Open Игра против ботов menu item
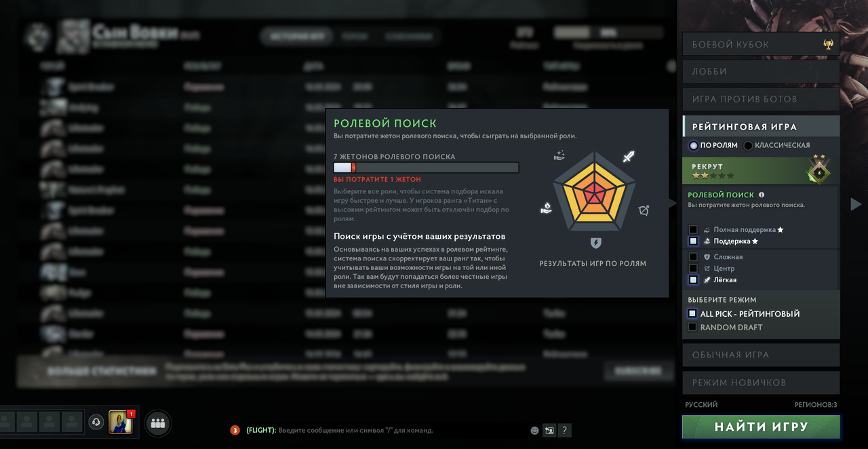 [x=761, y=99]
